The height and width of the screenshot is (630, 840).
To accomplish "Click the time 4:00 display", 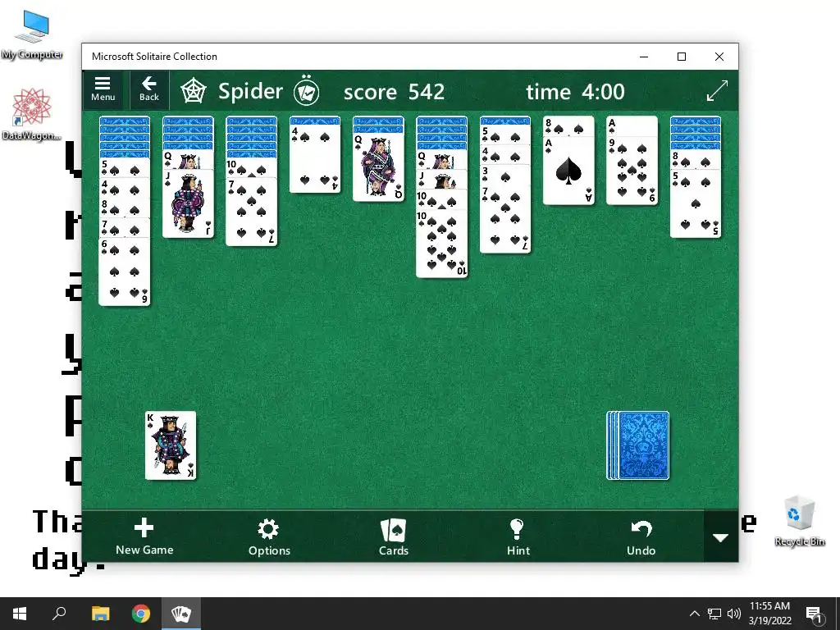I will 575,92.
